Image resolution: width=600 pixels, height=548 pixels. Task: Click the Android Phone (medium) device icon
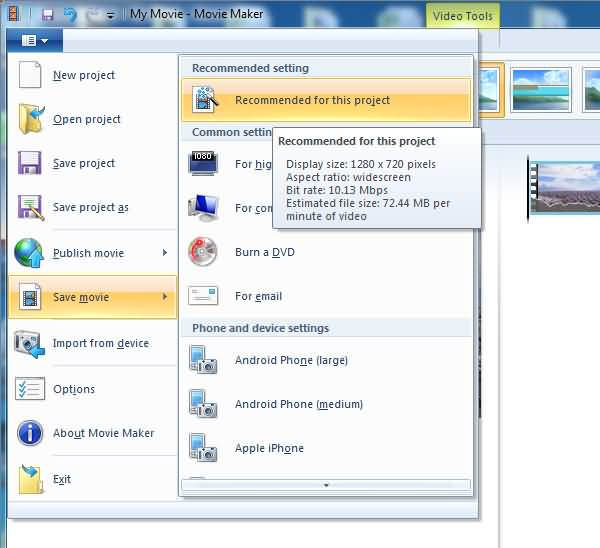[203, 404]
